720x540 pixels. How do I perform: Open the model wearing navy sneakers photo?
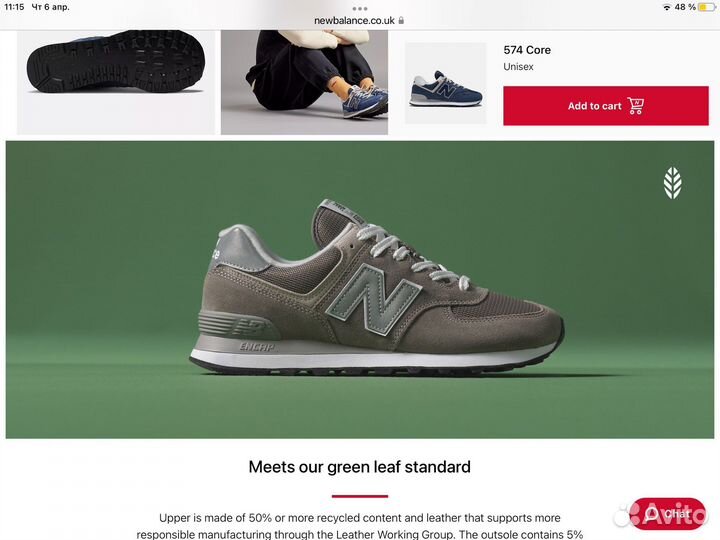[x=304, y=82]
